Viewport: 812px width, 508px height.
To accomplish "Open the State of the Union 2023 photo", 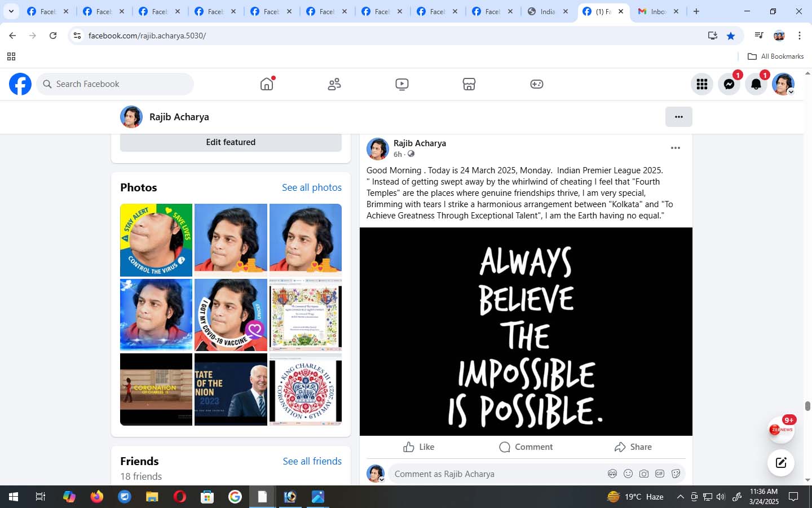I will [x=231, y=389].
